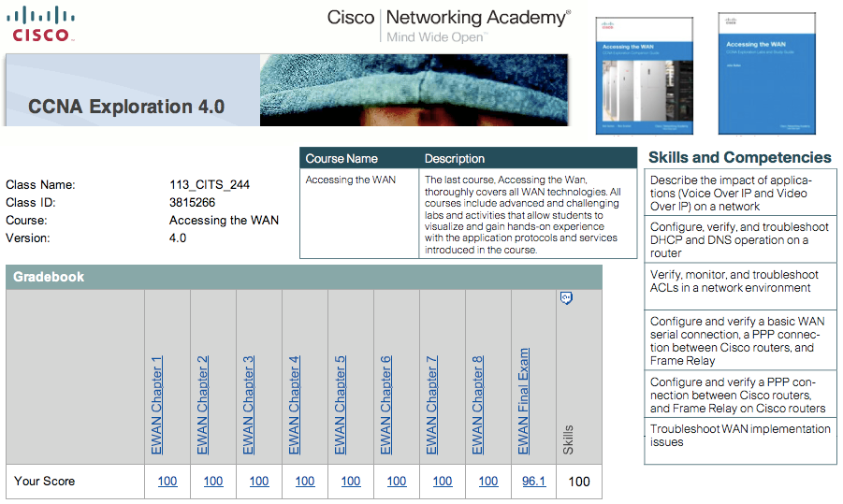This screenshot has height=504, width=843.
Task: View the 100 score under EWAN Chapter 5
Action: tap(351, 482)
